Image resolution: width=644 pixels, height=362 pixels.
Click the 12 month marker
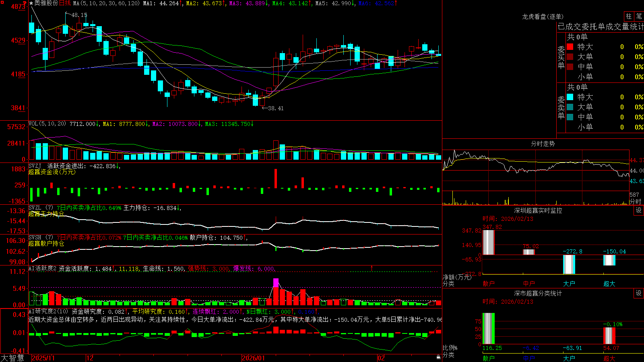click(x=90, y=358)
